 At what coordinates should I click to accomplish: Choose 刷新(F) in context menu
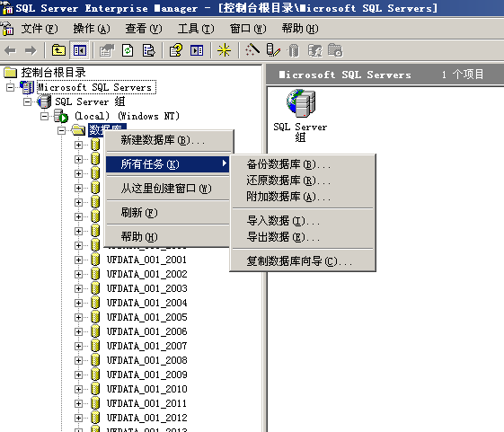[x=167, y=213]
